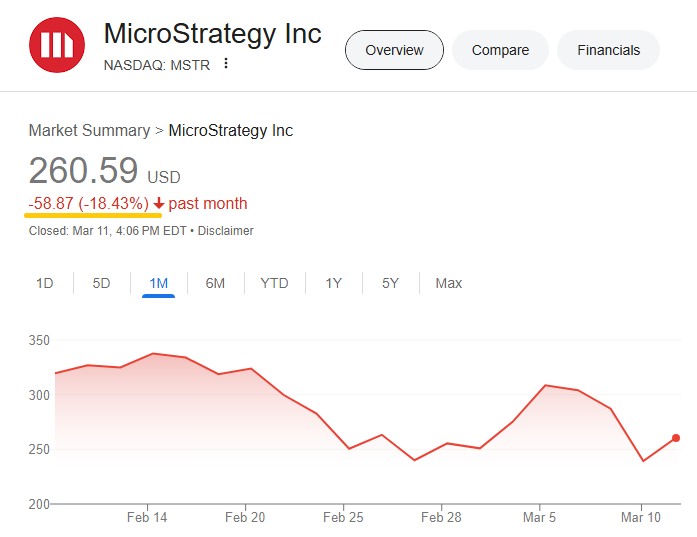Select the 1M time range tab
Image resolution: width=697 pixels, height=537 pixels.
(158, 284)
